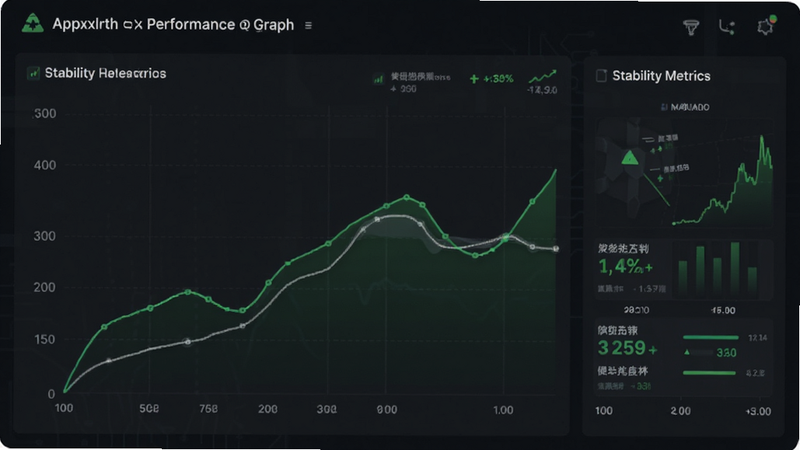
Task: Click the final gray line data point at chart right
Action: pos(556,248)
